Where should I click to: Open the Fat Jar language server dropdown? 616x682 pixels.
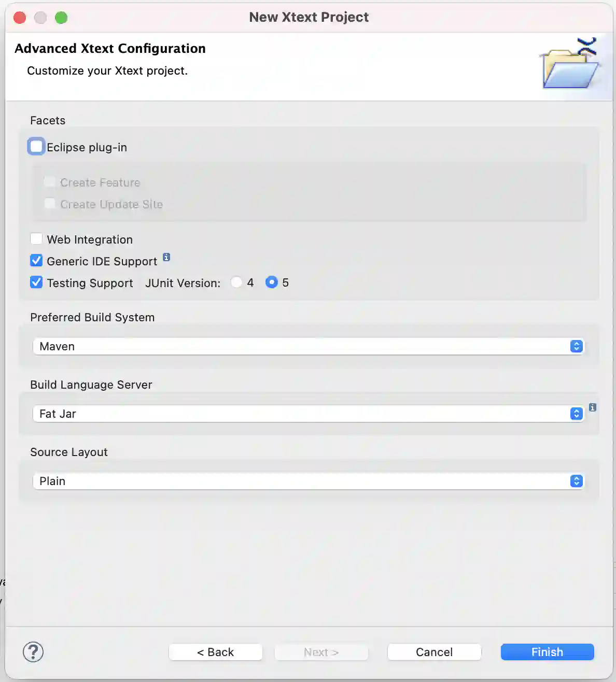(x=309, y=414)
